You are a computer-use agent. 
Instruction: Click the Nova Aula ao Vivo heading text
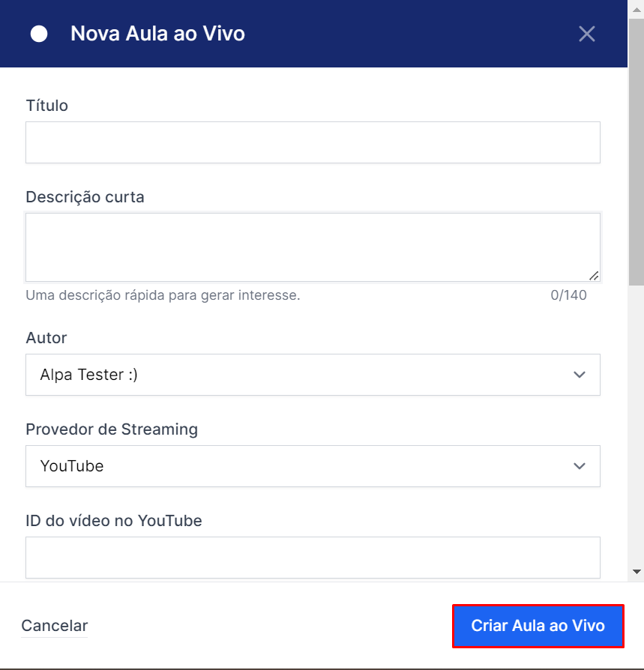157,34
